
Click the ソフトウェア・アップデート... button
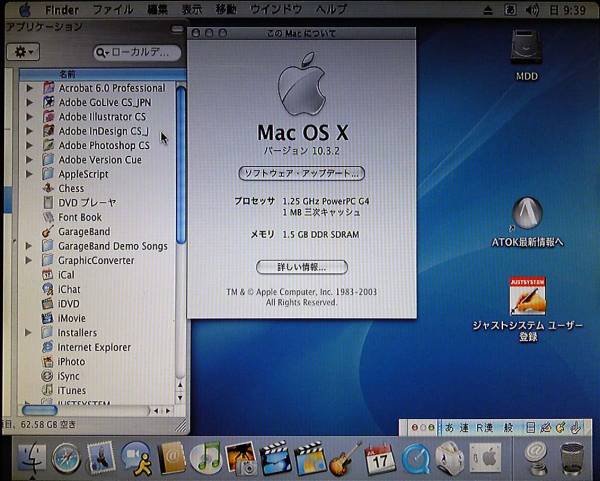coord(302,173)
